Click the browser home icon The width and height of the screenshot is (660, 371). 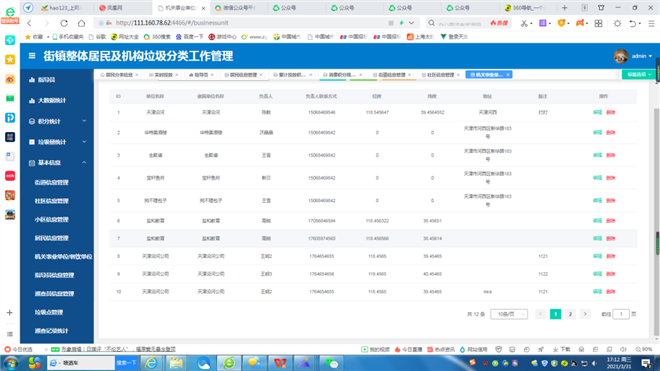(x=81, y=23)
